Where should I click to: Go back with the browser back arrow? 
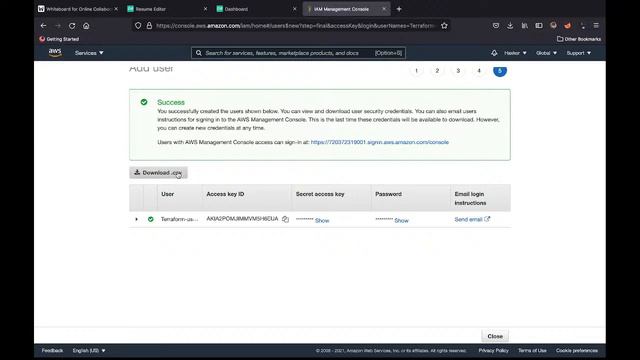click(43, 26)
